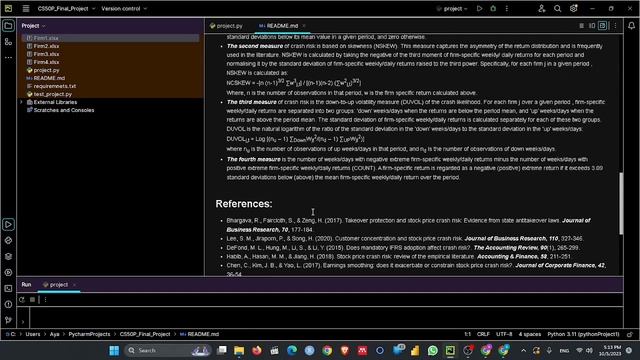Open WhatsApp from taskbar
This screenshot has height=360, width=640.
point(433,350)
